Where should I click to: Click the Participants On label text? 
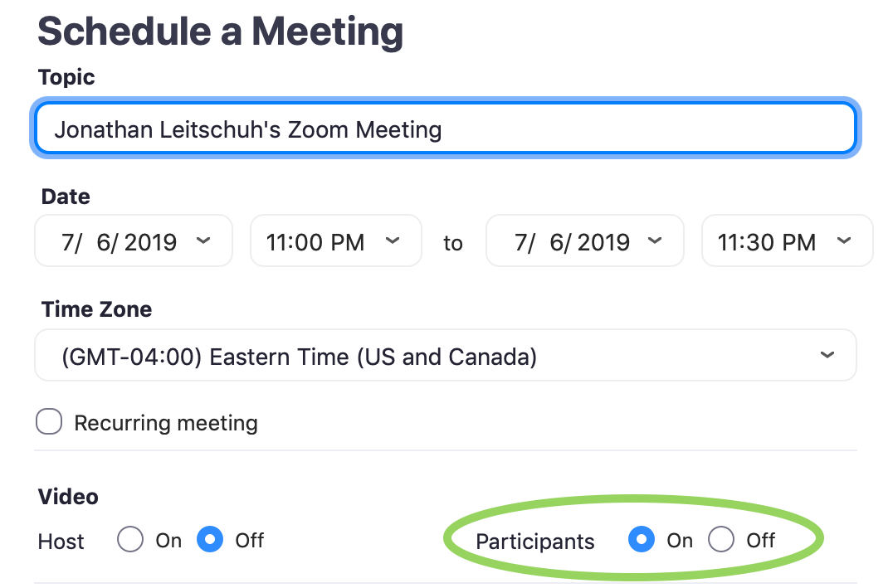680,540
